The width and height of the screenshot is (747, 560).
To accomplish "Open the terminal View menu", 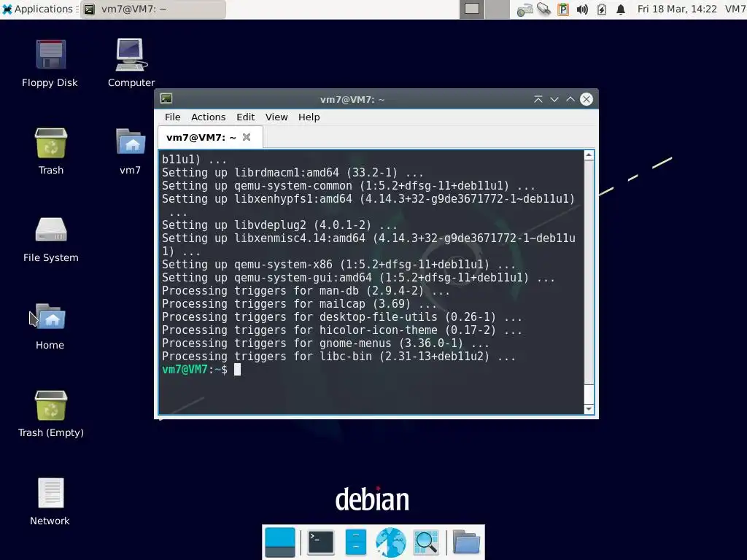I will click(x=276, y=117).
